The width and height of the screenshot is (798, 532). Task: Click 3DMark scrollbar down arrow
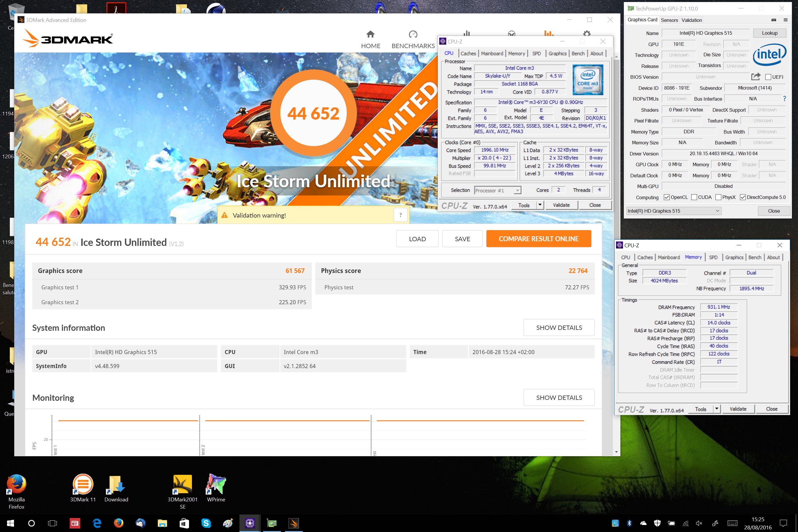click(616, 452)
